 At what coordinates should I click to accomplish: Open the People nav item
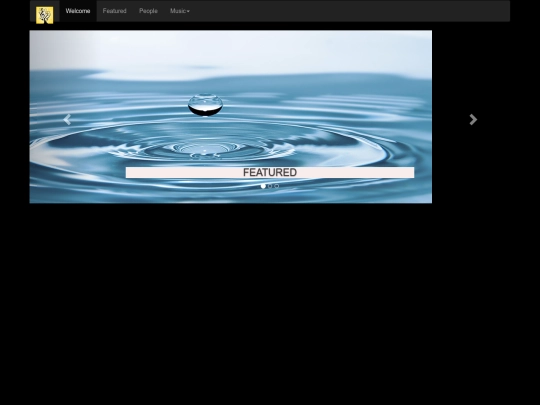pos(148,11)
